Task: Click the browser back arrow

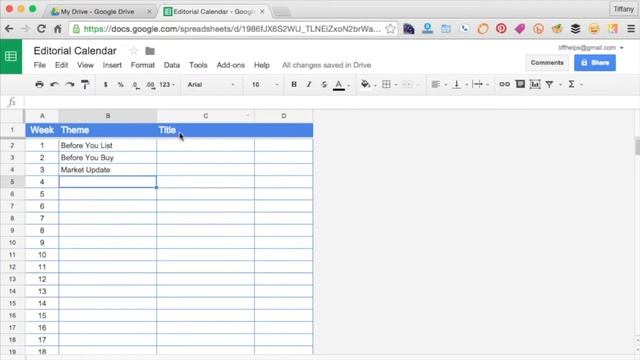Action: [9, 29]
